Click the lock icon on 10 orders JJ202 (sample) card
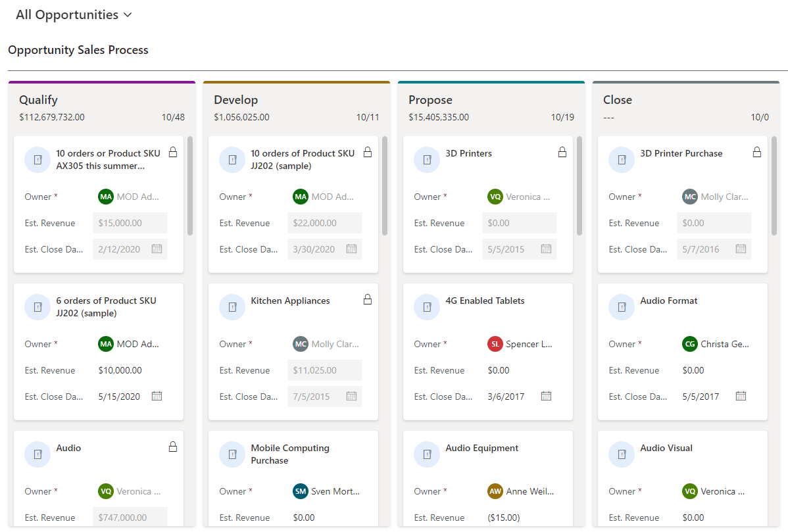This screenshot has height=532, width=788. [368, 152]
